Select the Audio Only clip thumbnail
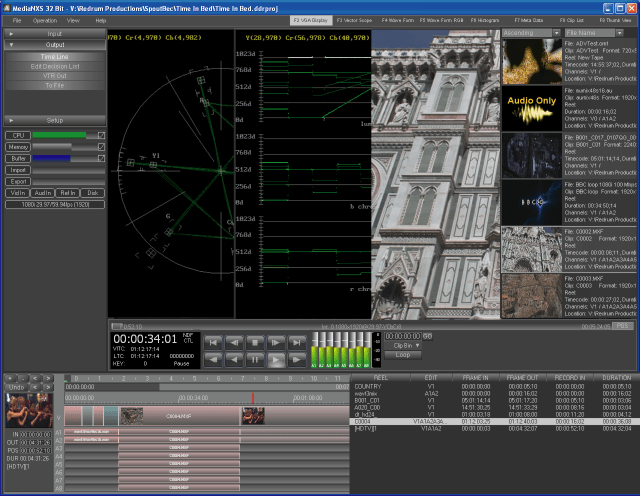Viewport: 640px width, 496px height. pyautogui.click(x=531, y=109)
